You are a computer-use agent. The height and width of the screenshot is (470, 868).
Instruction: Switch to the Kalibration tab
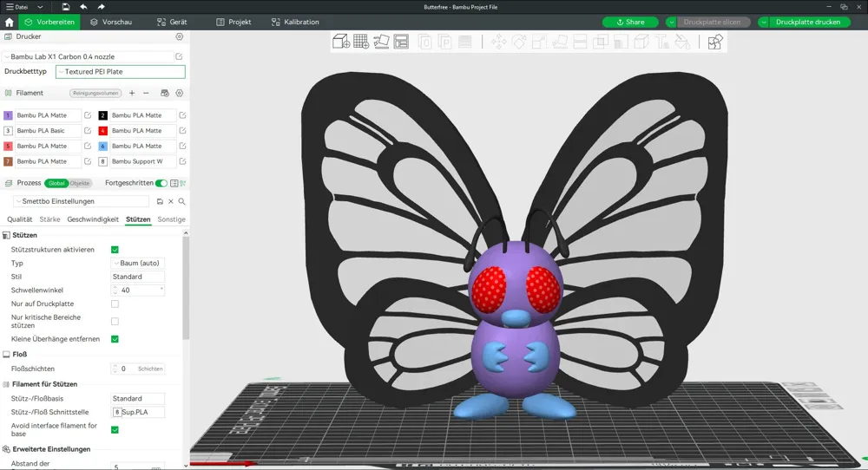pos(295,23)
